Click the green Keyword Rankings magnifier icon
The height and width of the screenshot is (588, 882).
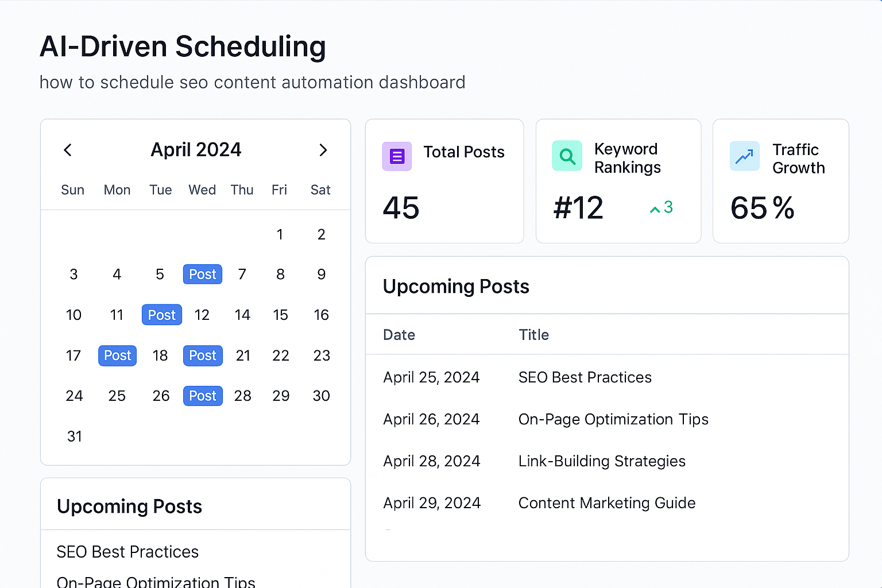coord(567,156)
